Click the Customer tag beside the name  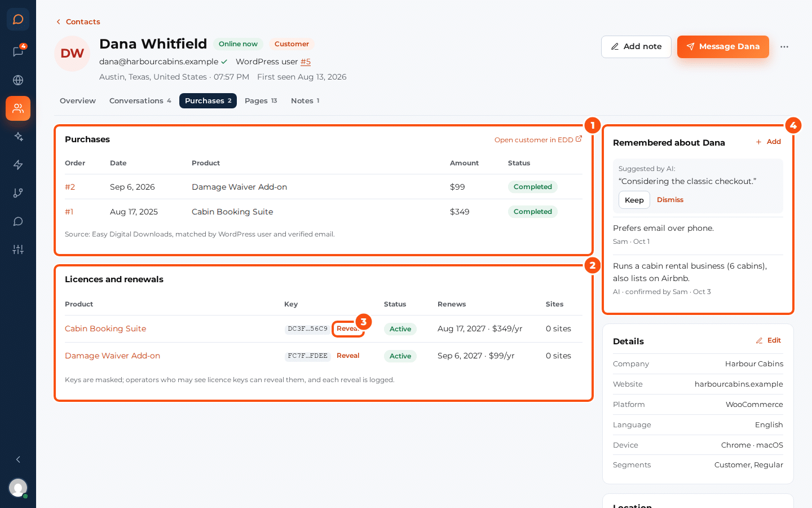point(292,44)
